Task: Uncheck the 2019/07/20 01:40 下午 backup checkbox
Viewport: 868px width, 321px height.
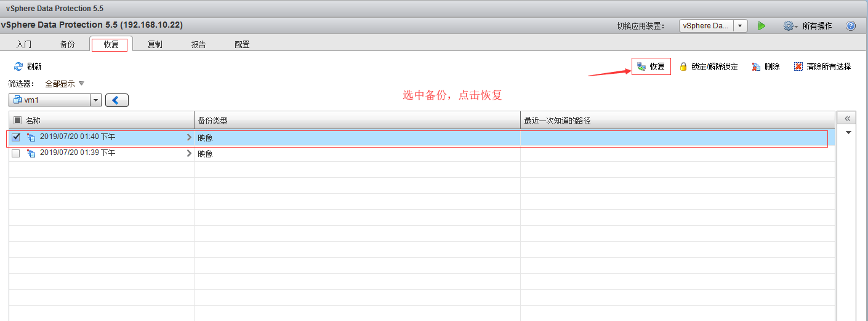Action: tap(16, 137)
